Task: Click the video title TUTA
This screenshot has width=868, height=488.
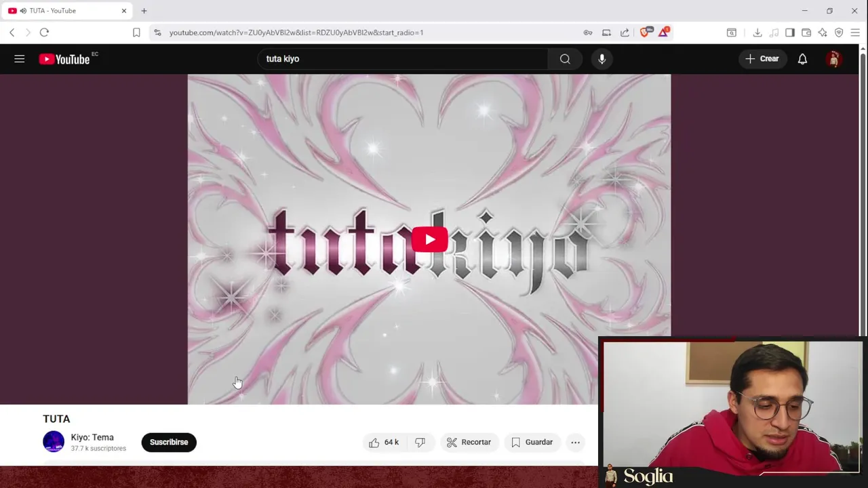Action: [x=56, y=419]
